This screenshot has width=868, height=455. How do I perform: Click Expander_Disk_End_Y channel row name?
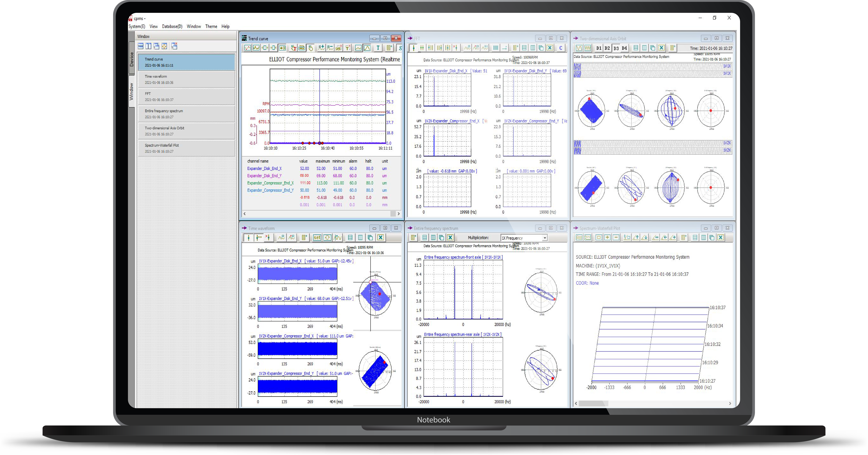coord(264,176)
